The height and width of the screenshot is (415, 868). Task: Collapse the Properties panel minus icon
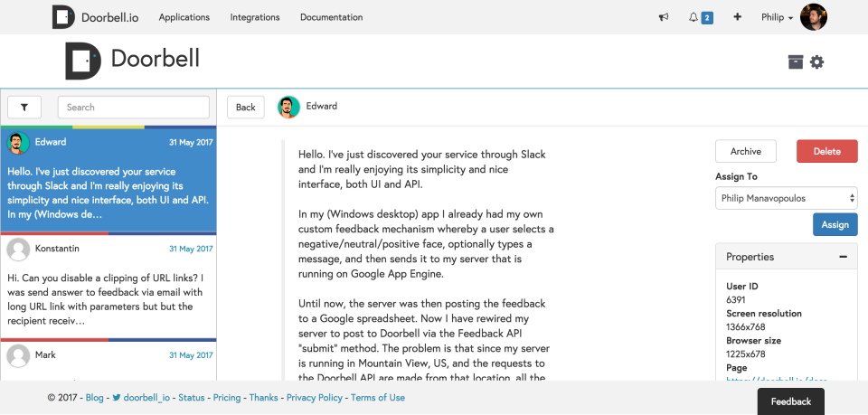tap(843, 257)
